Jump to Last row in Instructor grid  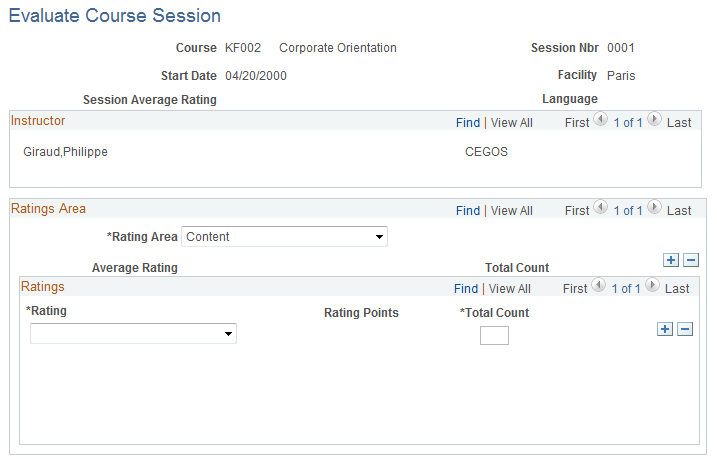pyautogui.click(x=679, y=123)
